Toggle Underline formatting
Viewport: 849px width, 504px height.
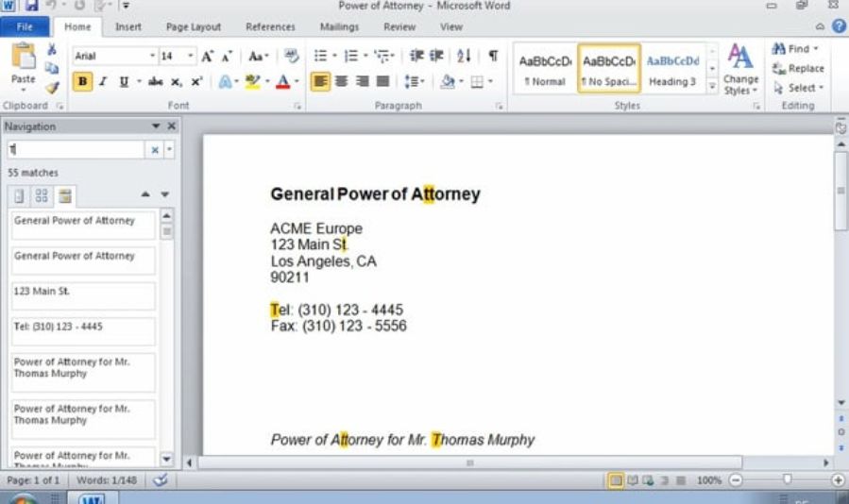click(124, 82)
